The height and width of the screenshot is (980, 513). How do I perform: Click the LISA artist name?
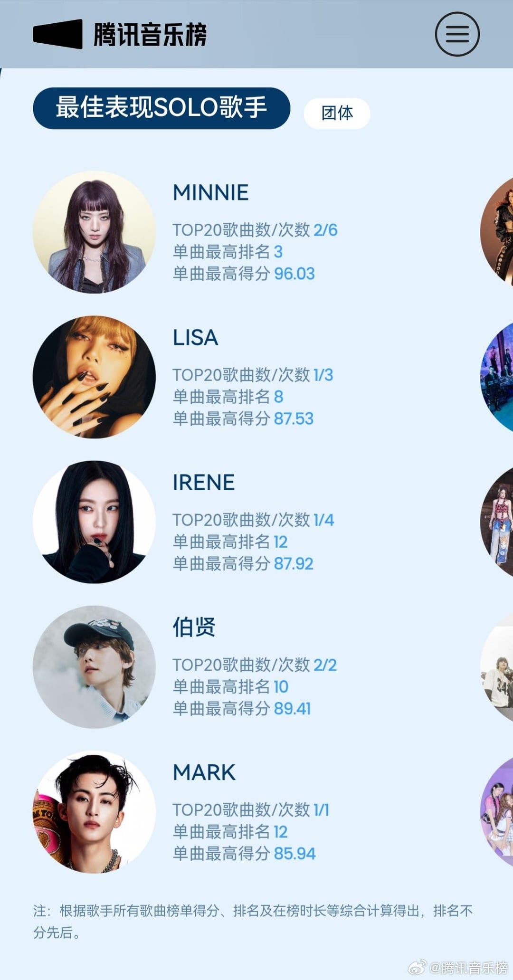(x=195, y=338)
